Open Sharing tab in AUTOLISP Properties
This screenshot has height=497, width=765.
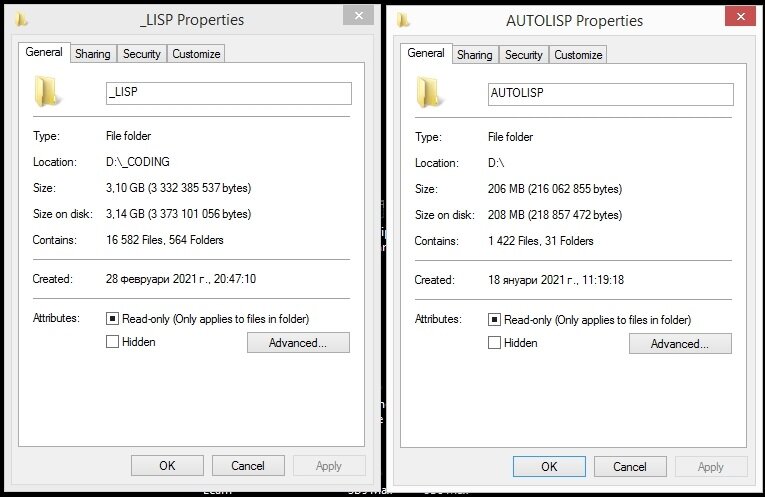pyautogui.click(x=475, y=55)
